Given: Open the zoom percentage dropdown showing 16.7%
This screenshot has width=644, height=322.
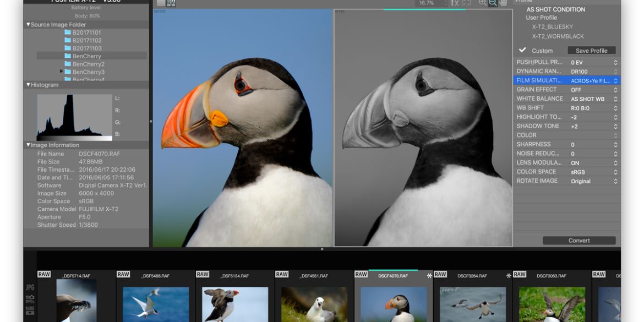Looking at the screenshot, I should point(432,3).
